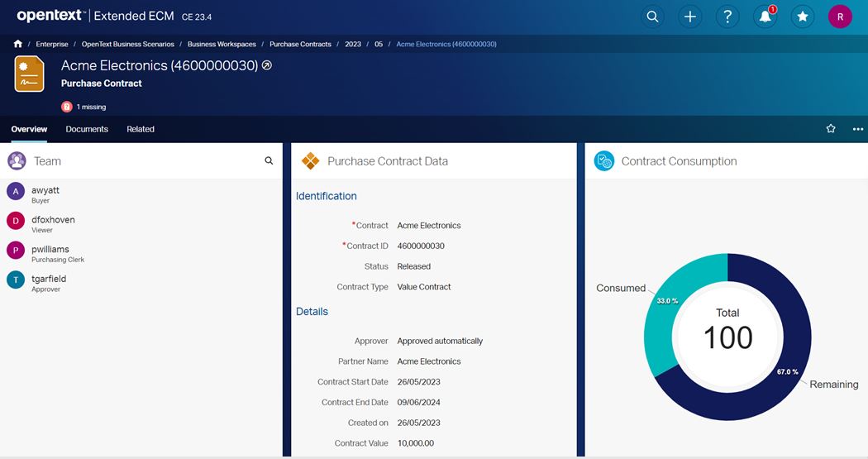This screenshot has width=868, height=459.
Task: Open Purchase Contracts breadcrumb link
Action: coord(300,44)
